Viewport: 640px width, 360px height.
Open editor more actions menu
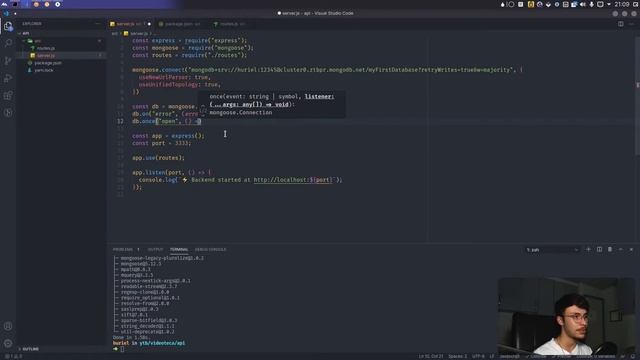coord(631,24)
